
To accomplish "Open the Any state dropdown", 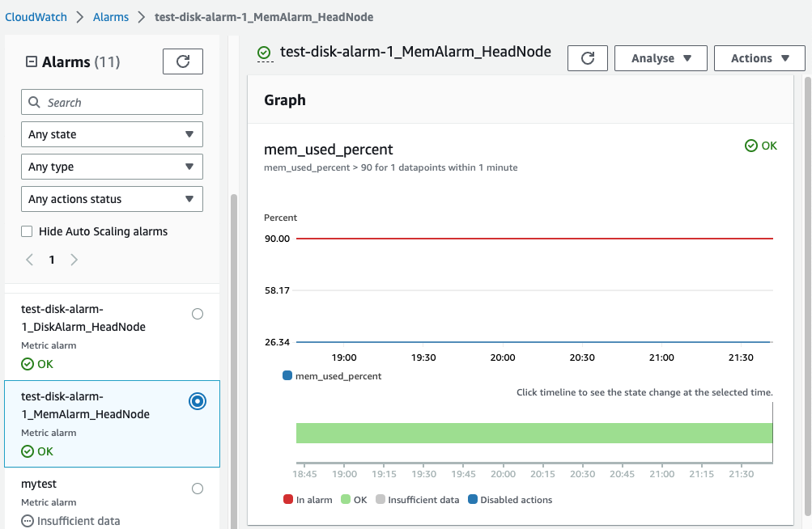I will click(112, 134).
